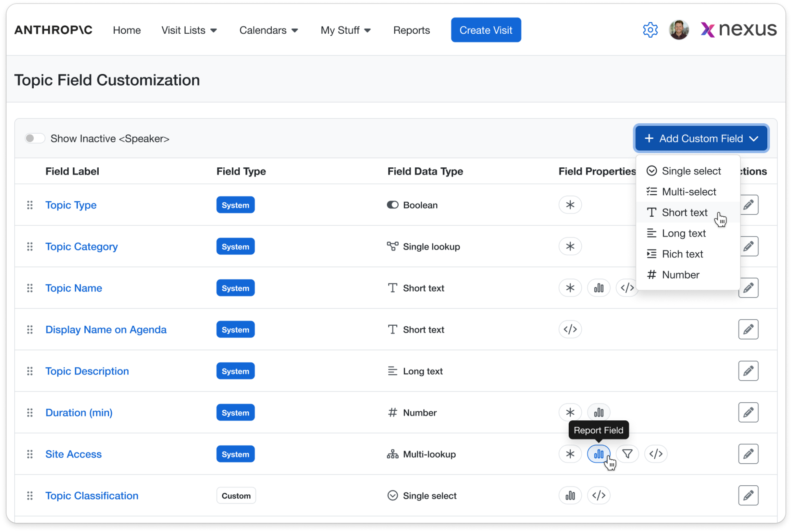Click the drag handle for Topic Name row
792x532 pixels.
30,288
